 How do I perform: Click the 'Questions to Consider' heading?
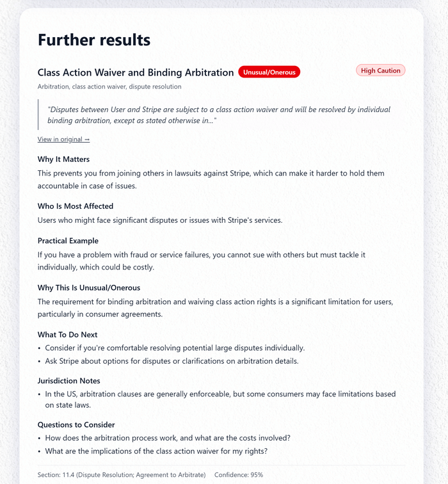point(76,424)
